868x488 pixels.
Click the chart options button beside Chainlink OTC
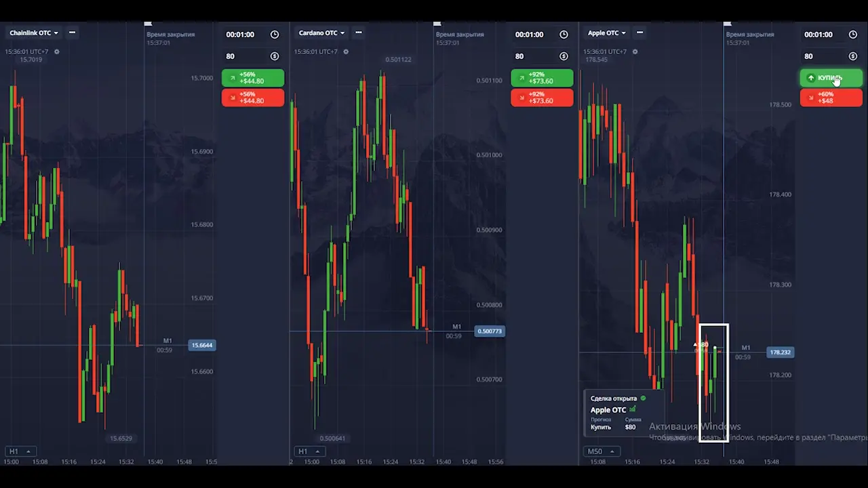point(72,33)
